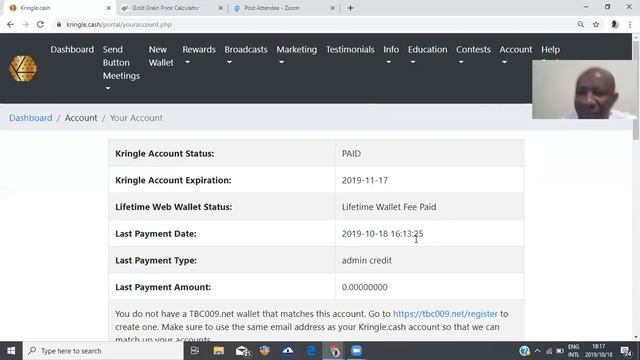This screenshot has height=360, width=640.
Task: Click the battery icon in system tray
Action: 560,351
